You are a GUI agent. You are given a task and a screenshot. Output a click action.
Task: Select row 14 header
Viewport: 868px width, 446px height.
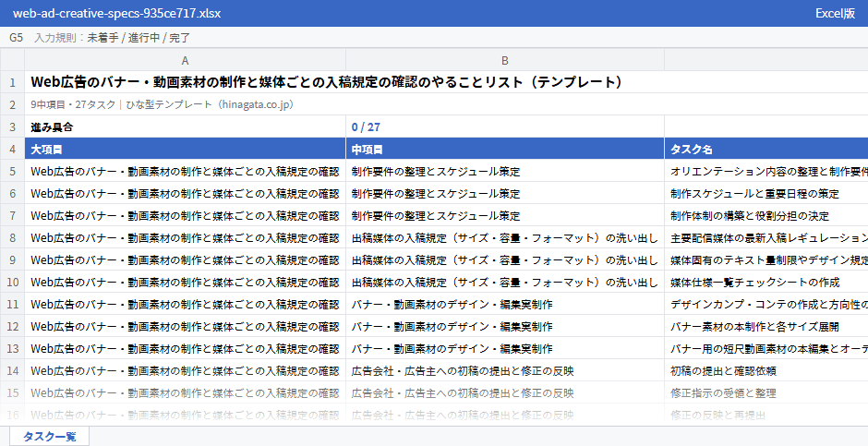[12, 370]
